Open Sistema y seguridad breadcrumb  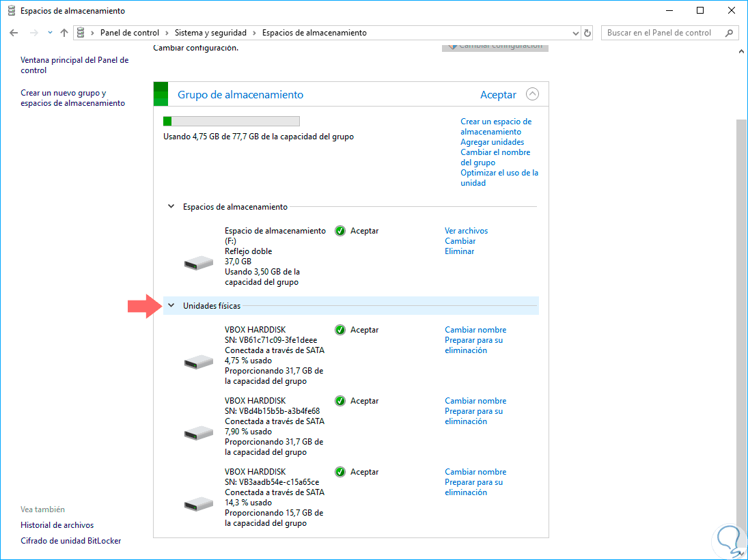(x=210, y=33)
